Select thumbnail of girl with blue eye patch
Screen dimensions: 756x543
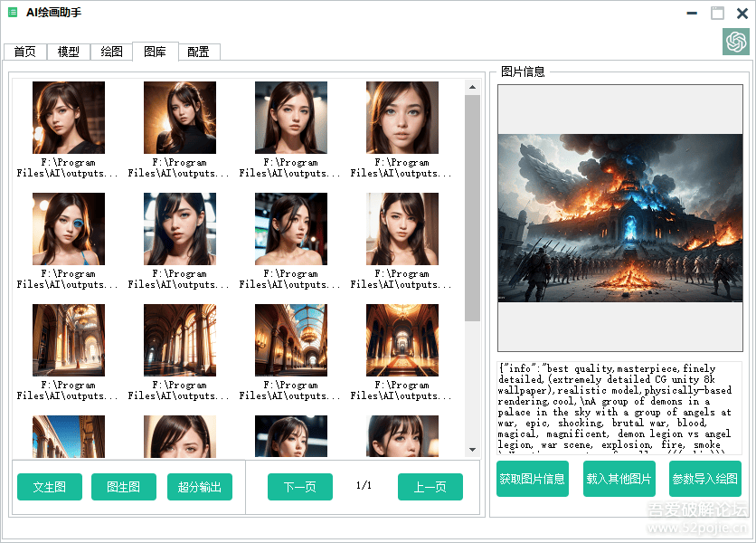tap(69, 229)
